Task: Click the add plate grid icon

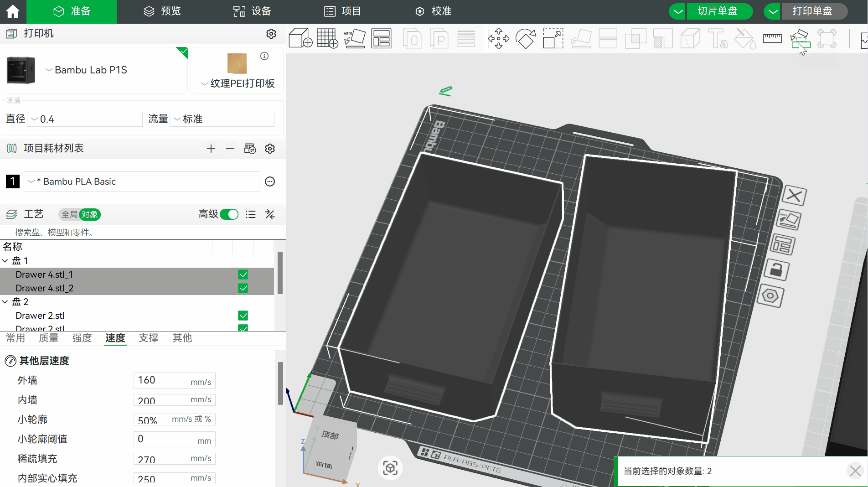Action: tap(327, 38)
